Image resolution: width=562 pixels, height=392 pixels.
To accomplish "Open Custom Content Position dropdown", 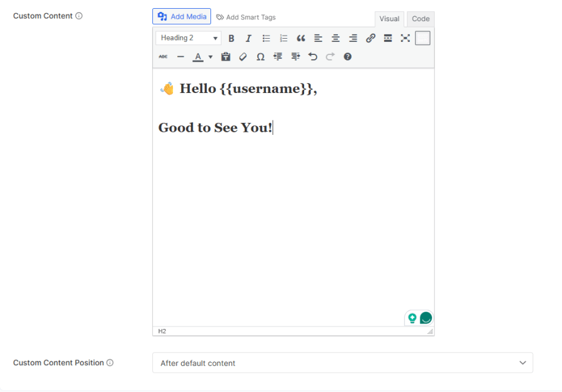I will pyautogui.click(x=342, y=363).
